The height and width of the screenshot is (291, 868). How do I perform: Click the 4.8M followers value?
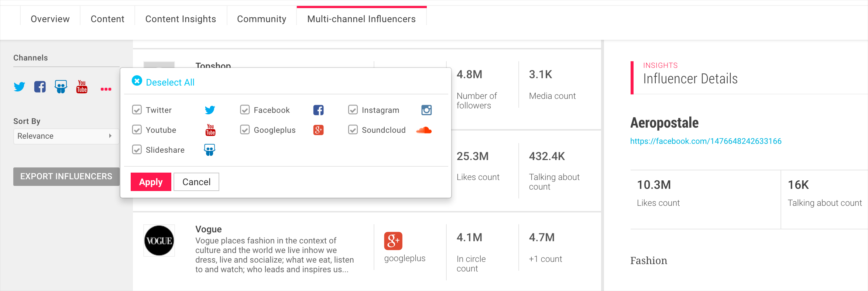pos(470,75)
